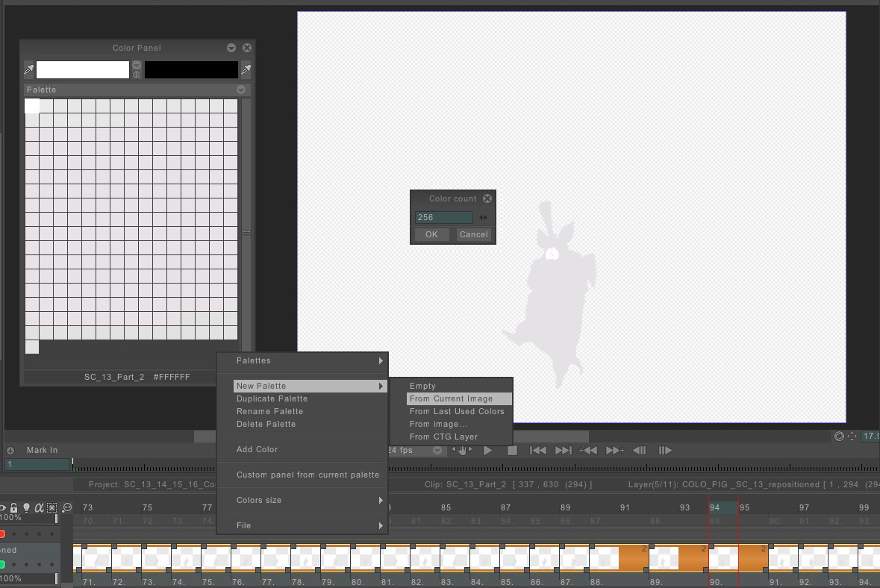
Task: Jump to first frame
Action: pyautogui.click(x=537, y=451)
